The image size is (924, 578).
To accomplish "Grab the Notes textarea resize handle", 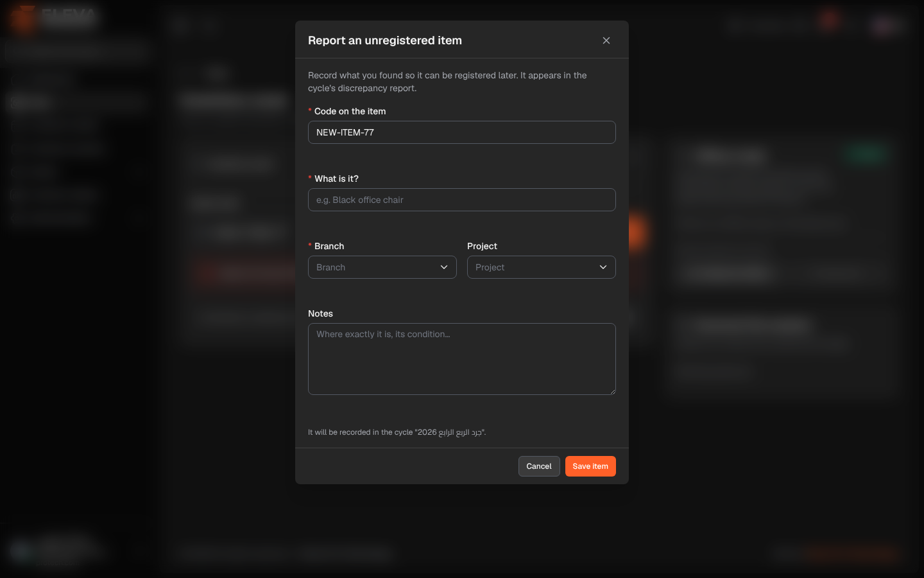I will (612, 391).
